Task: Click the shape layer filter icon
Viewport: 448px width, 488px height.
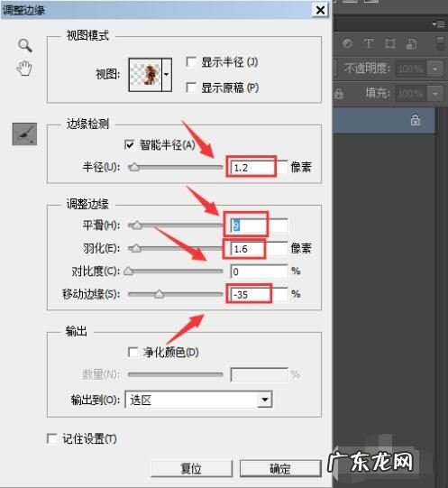Action: click(389, 43)
